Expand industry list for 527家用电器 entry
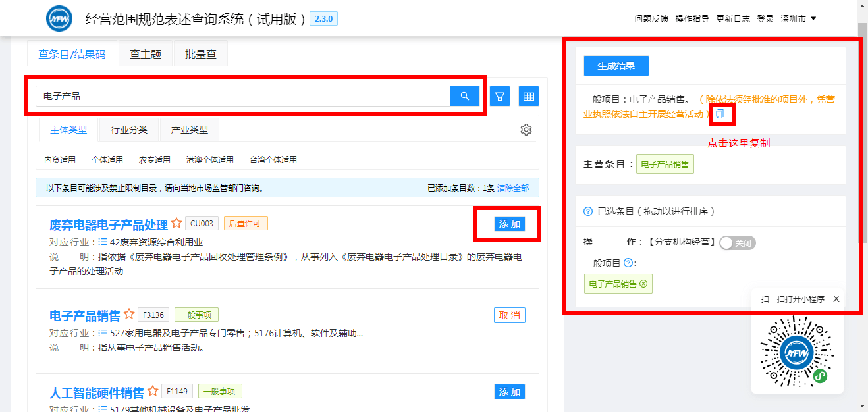This screenshot has height=412, width=868. [103, 334]
